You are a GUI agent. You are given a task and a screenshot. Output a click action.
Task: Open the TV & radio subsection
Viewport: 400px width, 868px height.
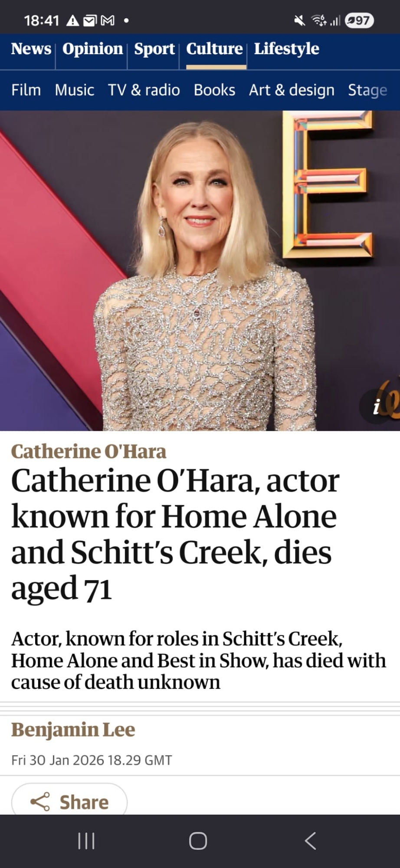[144, 90]
